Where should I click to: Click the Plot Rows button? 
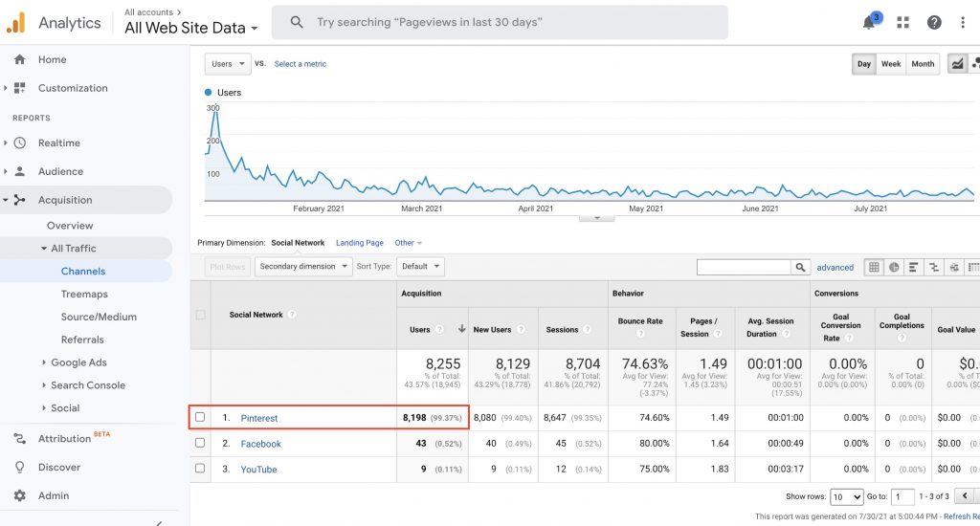point(228,267)
